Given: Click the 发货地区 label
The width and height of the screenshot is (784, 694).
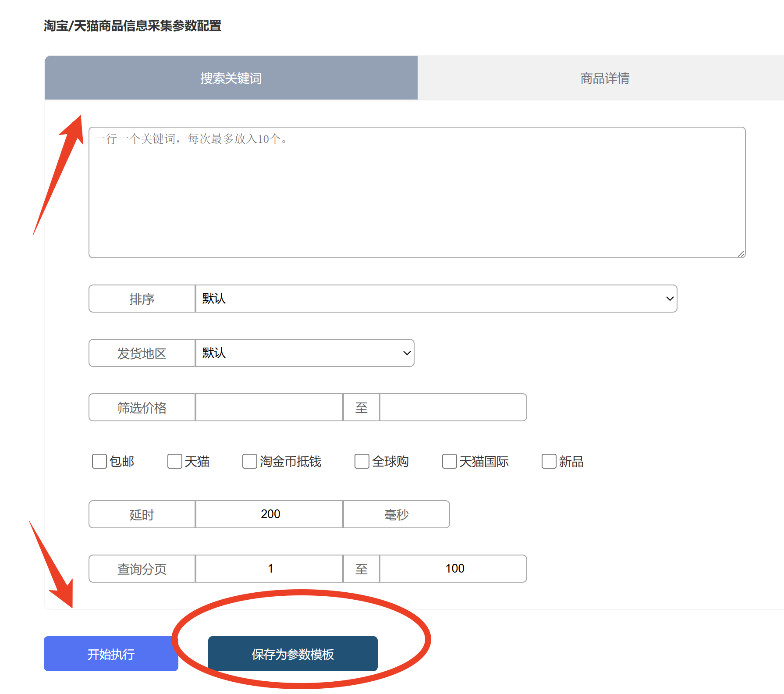Looking at the screenshot, I should tap(142, 353).
